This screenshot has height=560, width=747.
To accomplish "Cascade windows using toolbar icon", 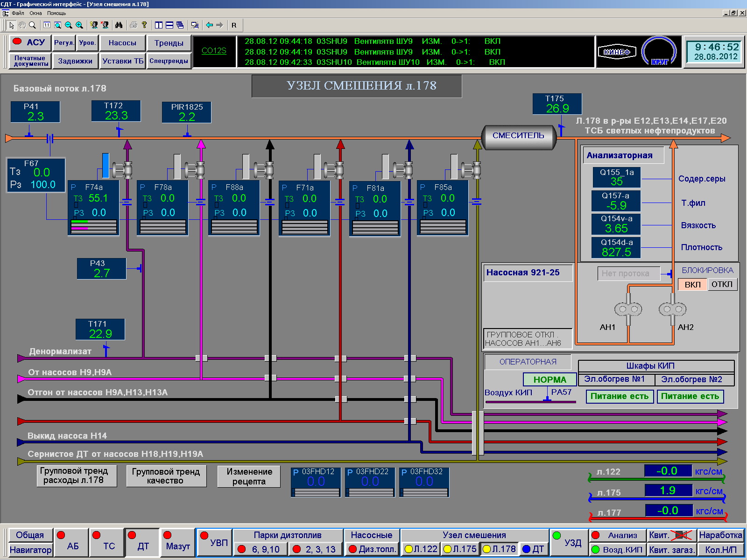I will point(180,25).
